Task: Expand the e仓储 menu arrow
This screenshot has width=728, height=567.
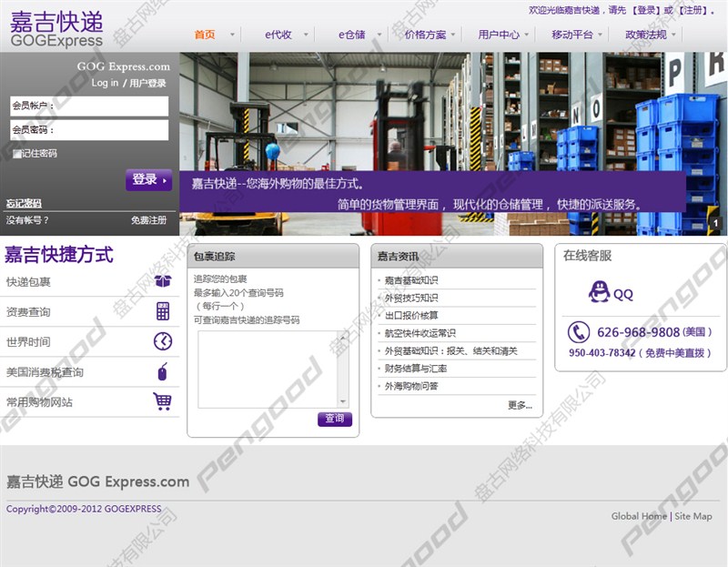Action: [379, 35]
